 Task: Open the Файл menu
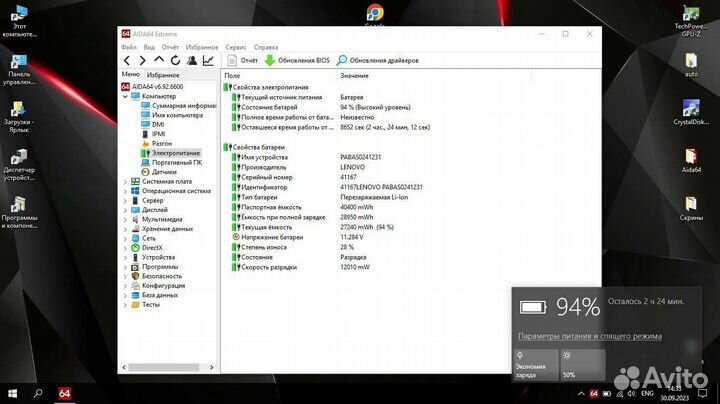click(x=129, y=47)
